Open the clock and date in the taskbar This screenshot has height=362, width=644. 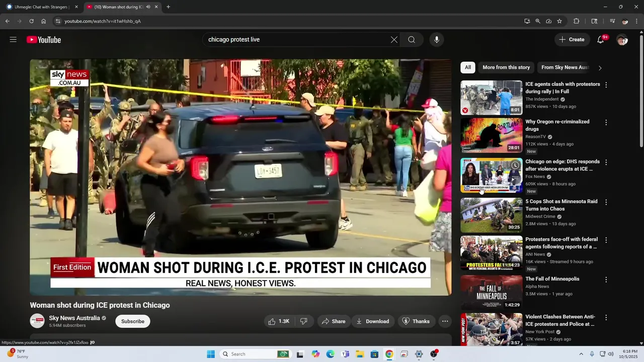[x=629, y=354]
